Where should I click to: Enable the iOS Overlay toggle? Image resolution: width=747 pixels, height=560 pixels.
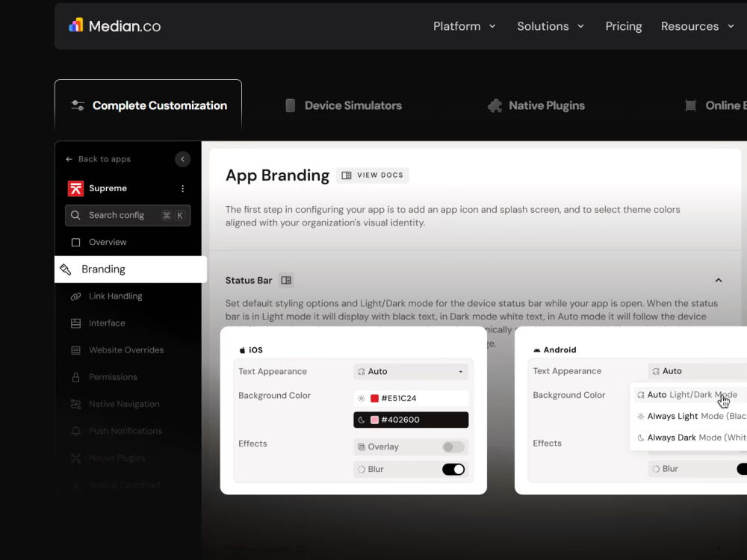click(x=453, y=447)
